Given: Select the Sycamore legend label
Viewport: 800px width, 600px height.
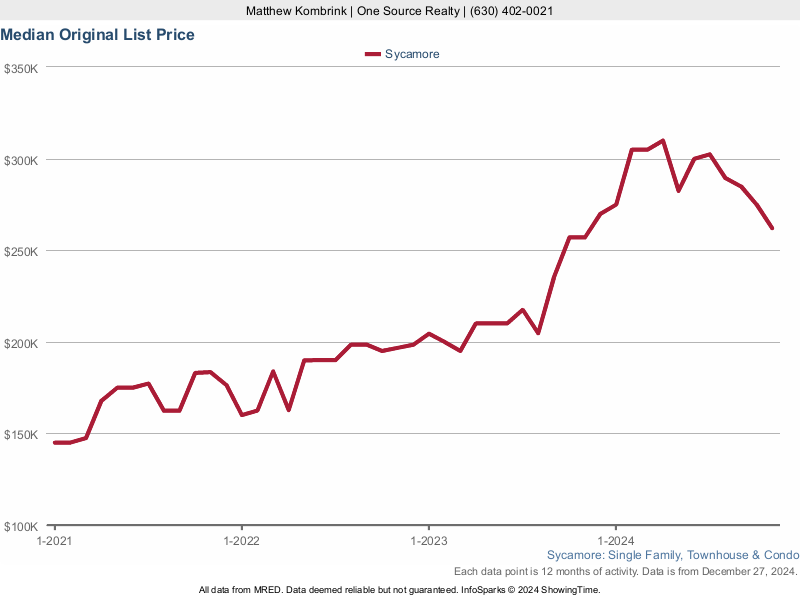Looking at the screenshot, I should pos(412,54).
